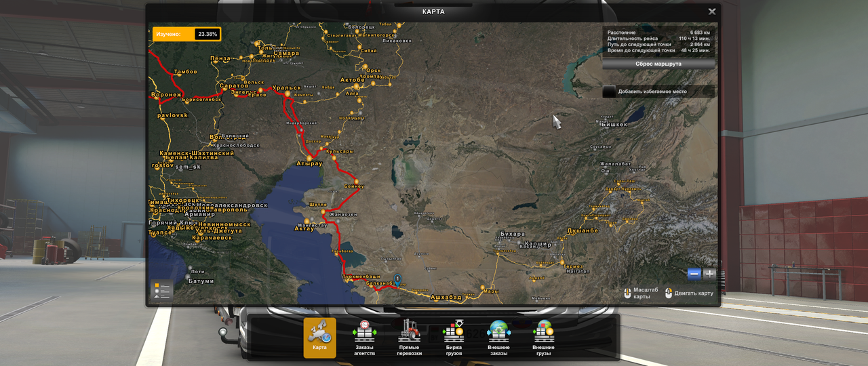Select the city Саратов on map
The width and height of the screenshot is (868, 366).
[233, 86]
